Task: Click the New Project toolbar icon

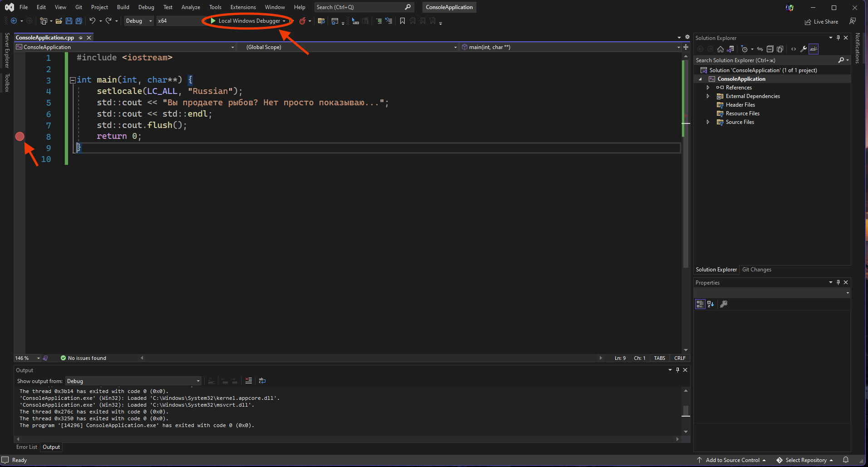Action: pos(44,21)
